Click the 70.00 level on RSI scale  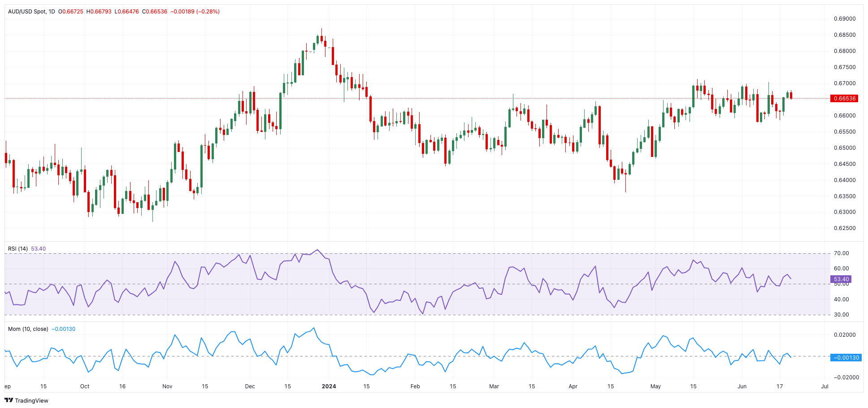click(x=841, y=253)
